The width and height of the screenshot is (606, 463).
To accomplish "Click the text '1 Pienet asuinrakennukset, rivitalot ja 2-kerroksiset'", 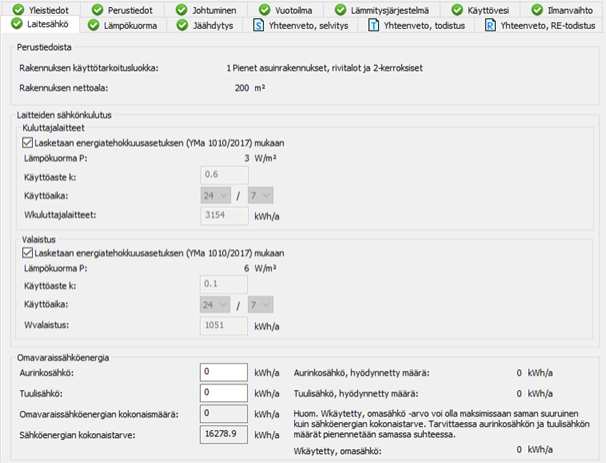I will (325, 68).
